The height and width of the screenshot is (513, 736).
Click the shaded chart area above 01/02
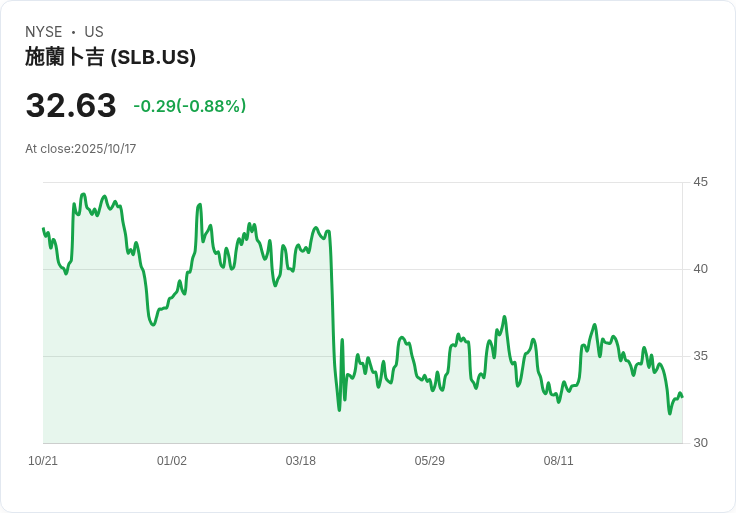(x=172, y=380)
